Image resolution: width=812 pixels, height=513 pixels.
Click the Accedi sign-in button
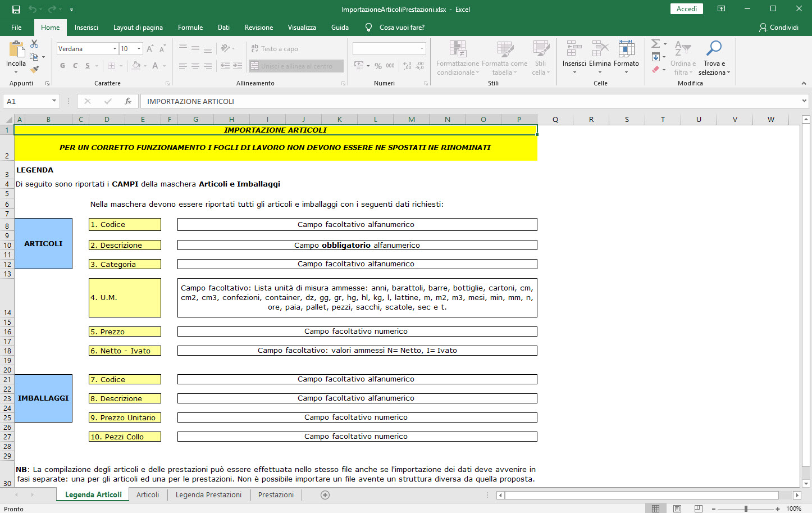686,9
